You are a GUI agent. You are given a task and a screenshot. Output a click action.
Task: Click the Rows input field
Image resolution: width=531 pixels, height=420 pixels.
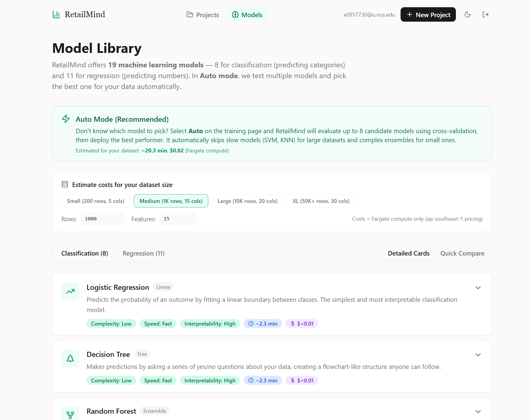click(x=102, y=219)
